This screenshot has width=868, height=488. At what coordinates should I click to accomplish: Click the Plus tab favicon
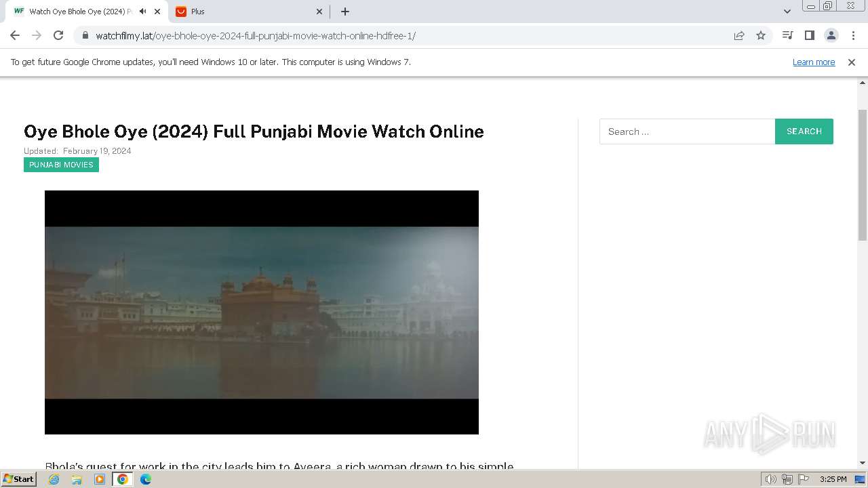[x=181, y=12]
